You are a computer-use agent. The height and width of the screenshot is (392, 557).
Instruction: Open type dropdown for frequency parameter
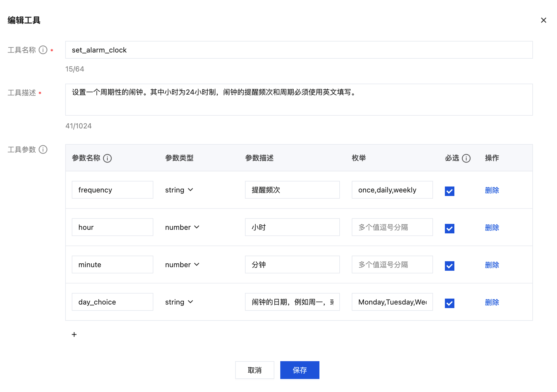pos(179,190)
